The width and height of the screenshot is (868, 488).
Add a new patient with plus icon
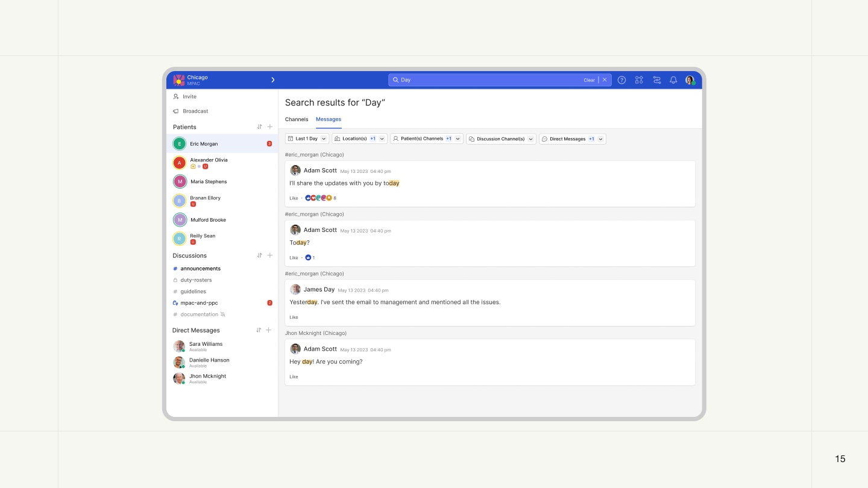[x=270, y=127]
